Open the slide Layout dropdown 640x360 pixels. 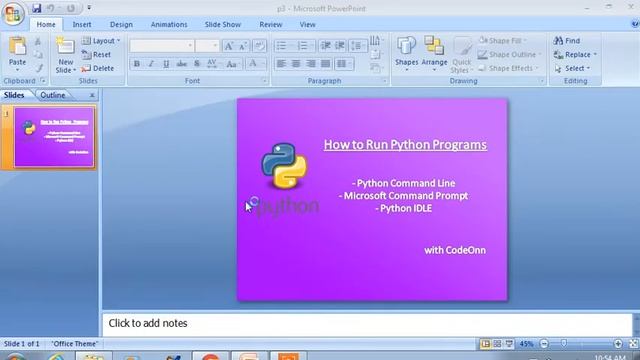[x=100, y=40]
